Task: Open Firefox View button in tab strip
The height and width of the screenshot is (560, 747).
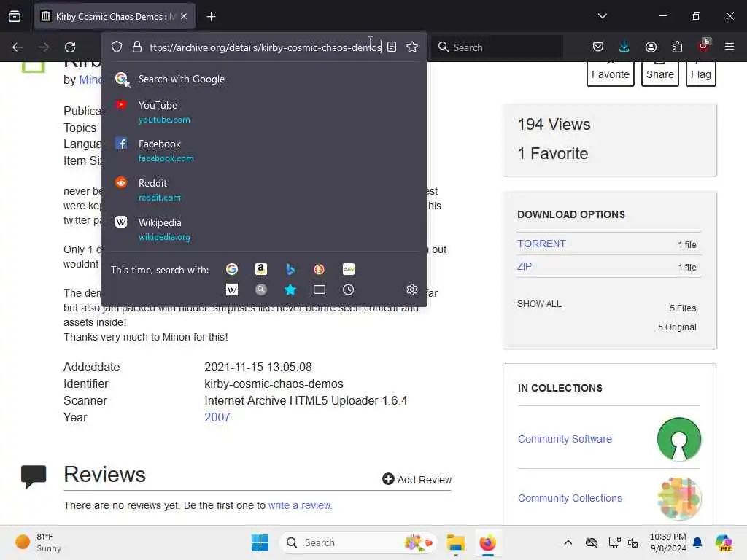Action: [15, 16]
